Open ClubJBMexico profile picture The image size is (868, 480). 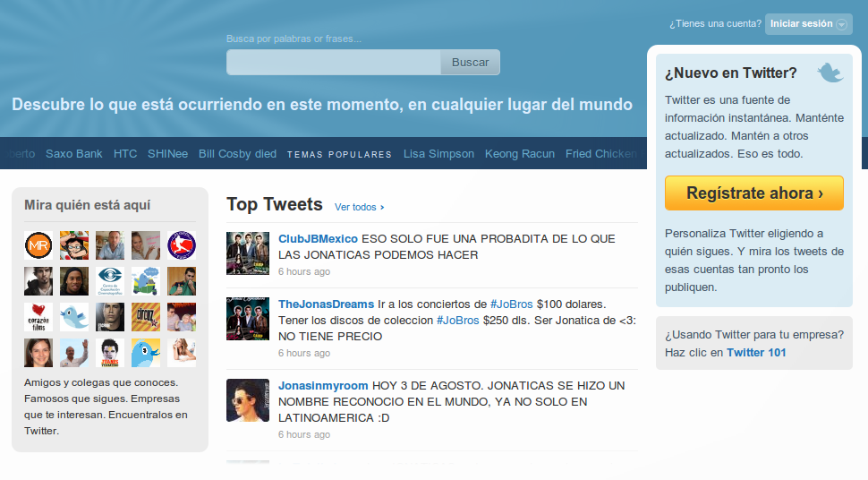click(x=248, y=253)
